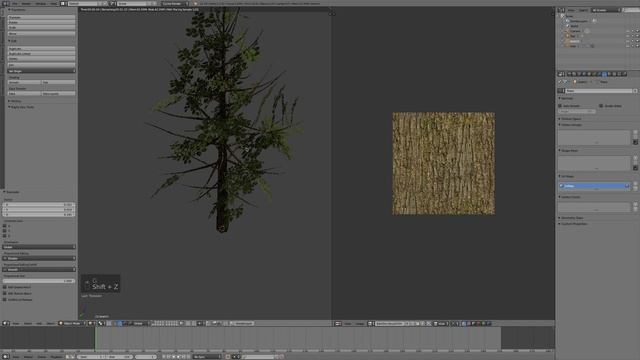Expand the Texture Space panel
The image size is (640, 360).
point(571,119)
